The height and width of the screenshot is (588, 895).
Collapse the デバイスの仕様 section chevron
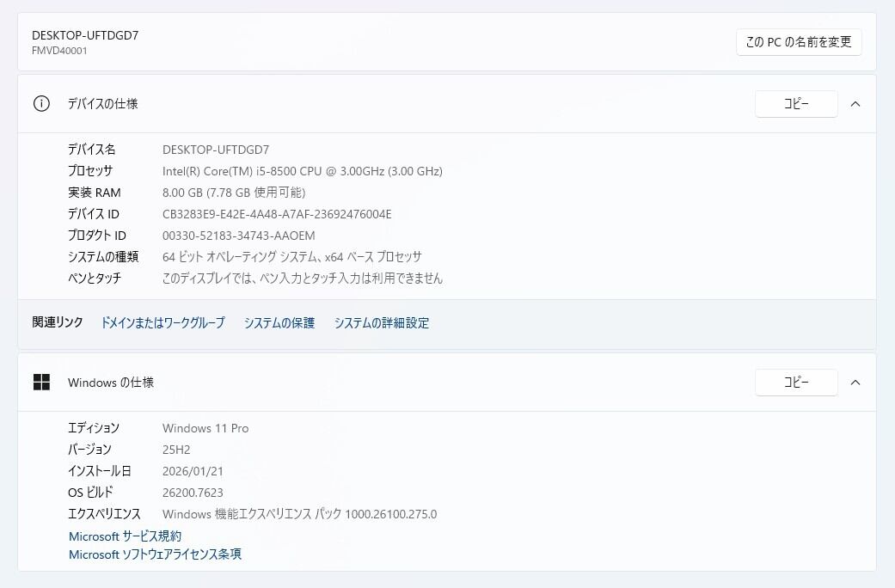(855, 104)
